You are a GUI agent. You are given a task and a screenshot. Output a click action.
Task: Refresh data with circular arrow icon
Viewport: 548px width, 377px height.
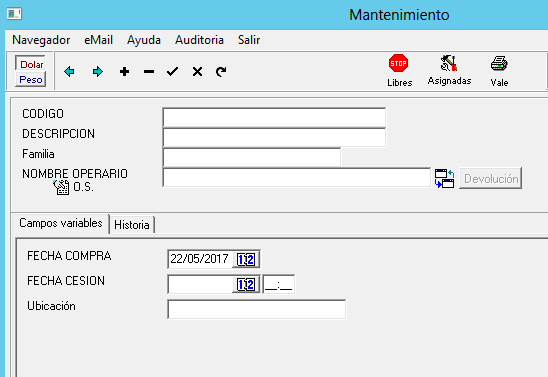tap(221, 72)
